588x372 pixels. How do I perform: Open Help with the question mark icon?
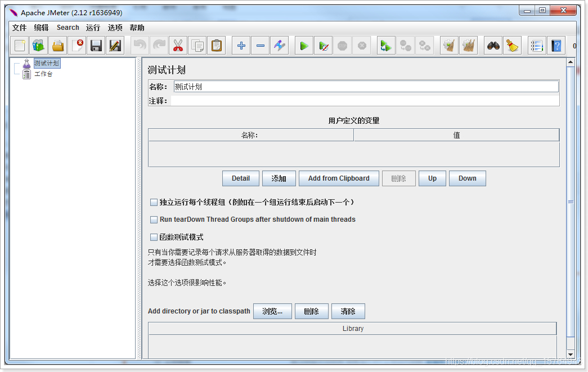pos(556,46)
